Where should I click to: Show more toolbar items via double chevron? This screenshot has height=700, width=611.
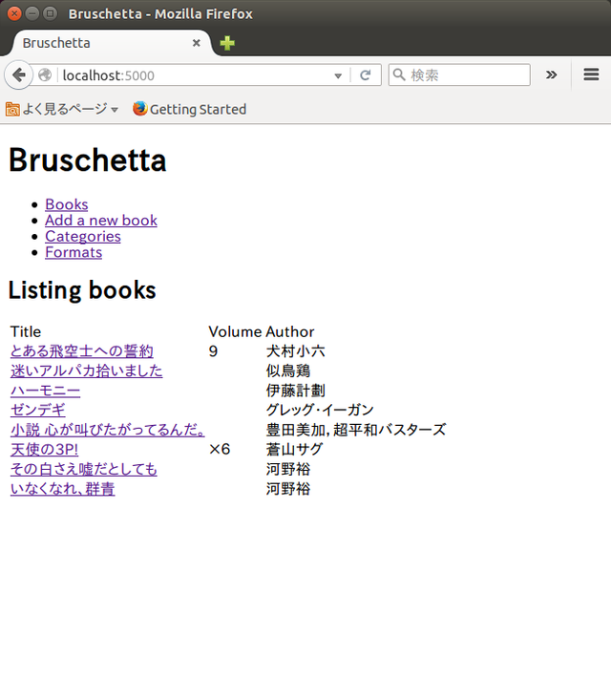[x=551, y=74]
